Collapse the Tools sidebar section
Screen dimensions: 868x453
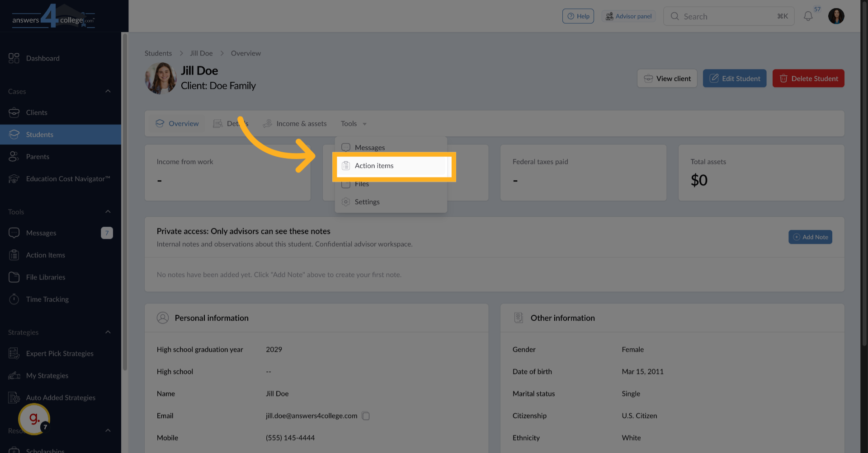click(108, 211)
